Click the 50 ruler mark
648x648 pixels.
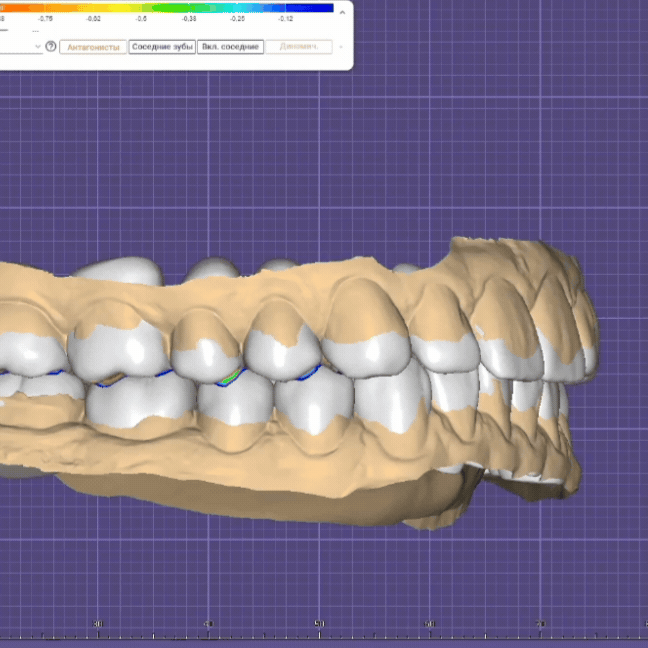pos(319,623)
